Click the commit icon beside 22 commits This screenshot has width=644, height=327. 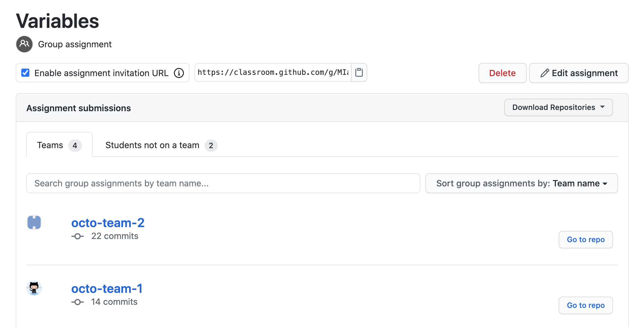[78, 236]
